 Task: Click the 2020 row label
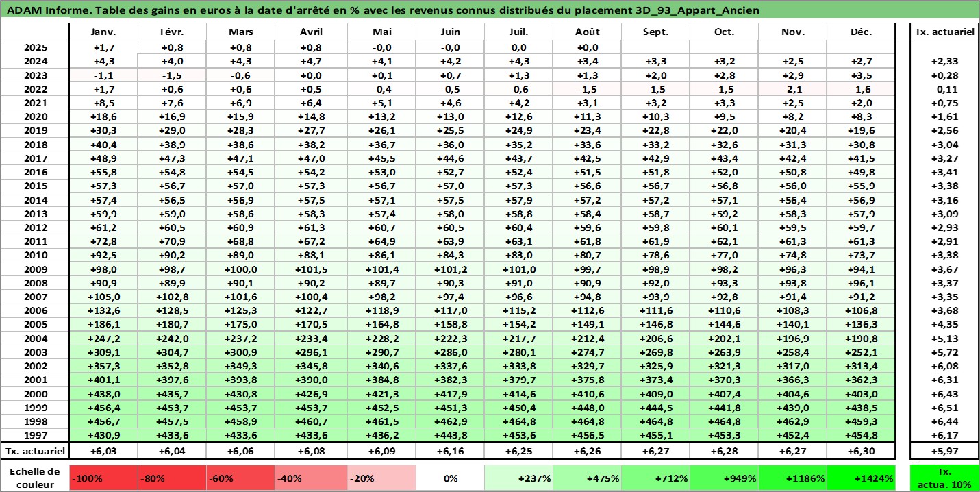[x=35, y=117]
